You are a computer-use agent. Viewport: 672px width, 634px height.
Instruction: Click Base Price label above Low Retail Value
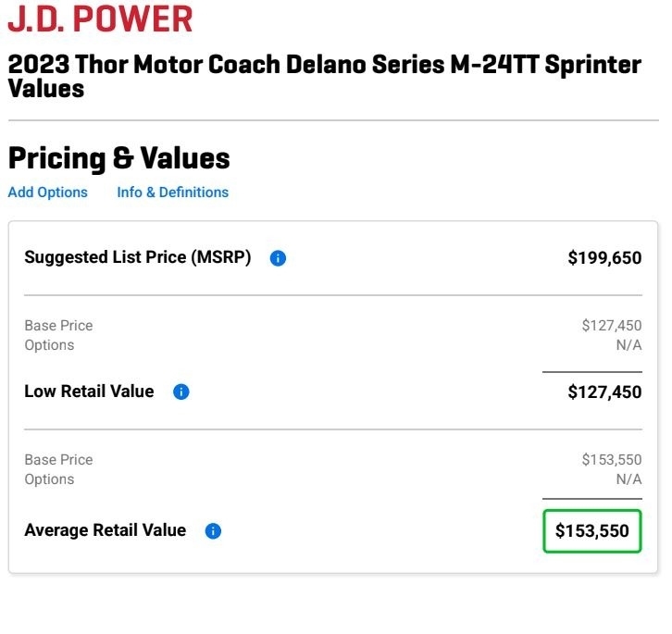coord(58,326)
